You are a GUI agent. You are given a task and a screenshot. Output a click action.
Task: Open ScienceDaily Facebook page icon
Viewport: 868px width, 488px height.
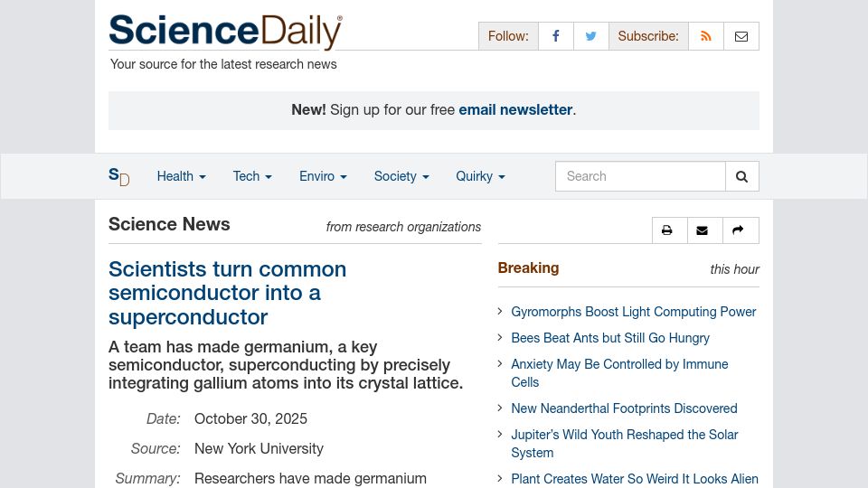[x=556, y=36]
